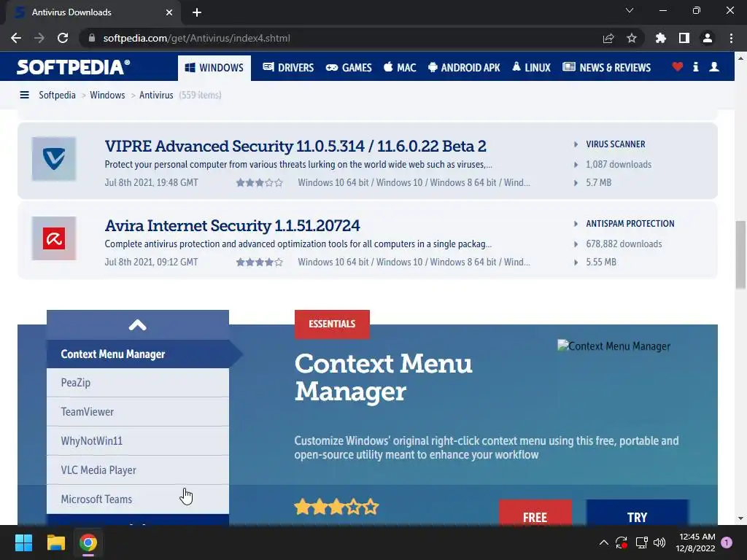Open Chrome profile avatar

708,38
